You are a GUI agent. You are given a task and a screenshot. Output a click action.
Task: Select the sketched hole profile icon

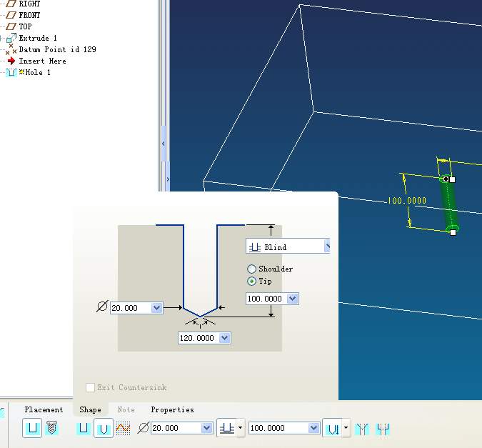(124, 428)
